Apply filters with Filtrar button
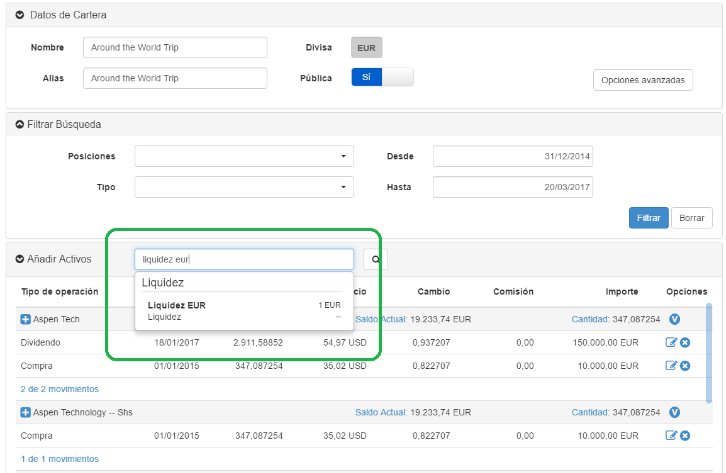 [x=648, y=218]
